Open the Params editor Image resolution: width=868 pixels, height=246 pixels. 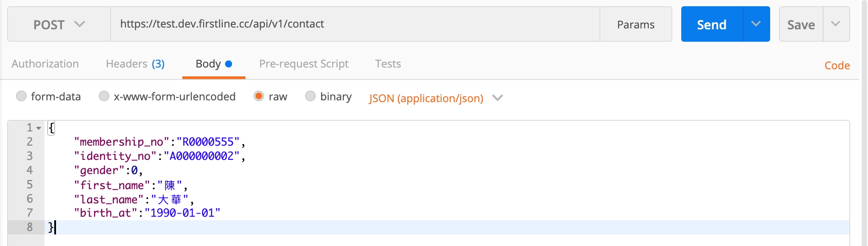click(635, 24)
